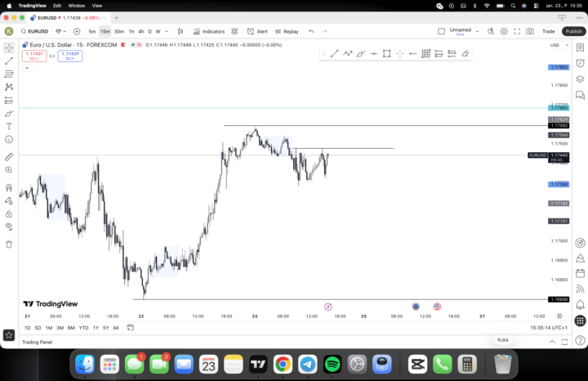
Task: Select the eraser tool in floating toolbar
Action: click(465, 54)
